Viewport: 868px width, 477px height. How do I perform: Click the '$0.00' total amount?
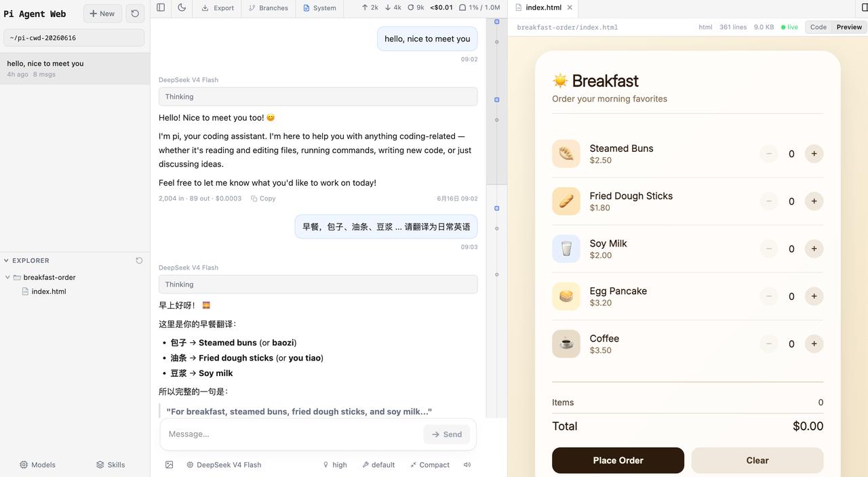pyautogui.click(x=808, y=426)
